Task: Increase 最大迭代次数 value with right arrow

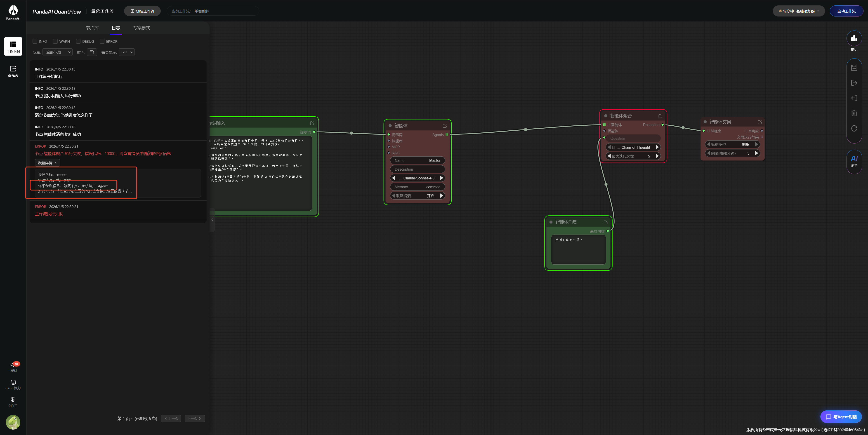Action: click(x=657, y=156)
